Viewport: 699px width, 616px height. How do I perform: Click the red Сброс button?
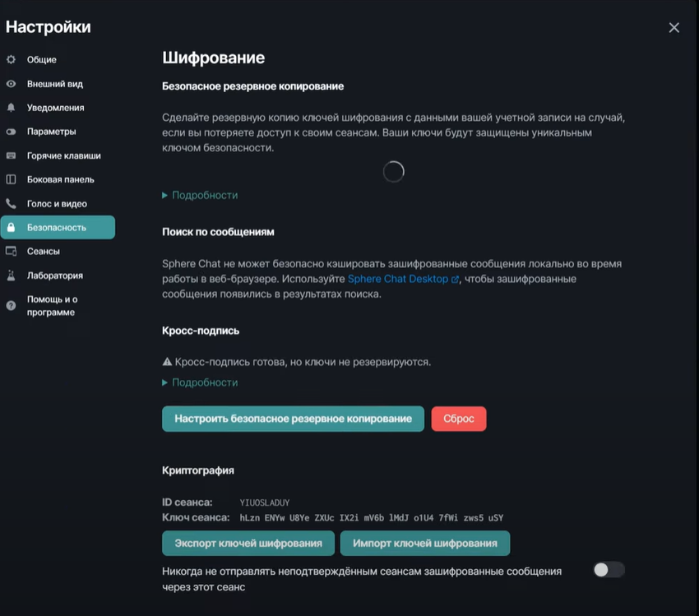click(x=459, y=419)
